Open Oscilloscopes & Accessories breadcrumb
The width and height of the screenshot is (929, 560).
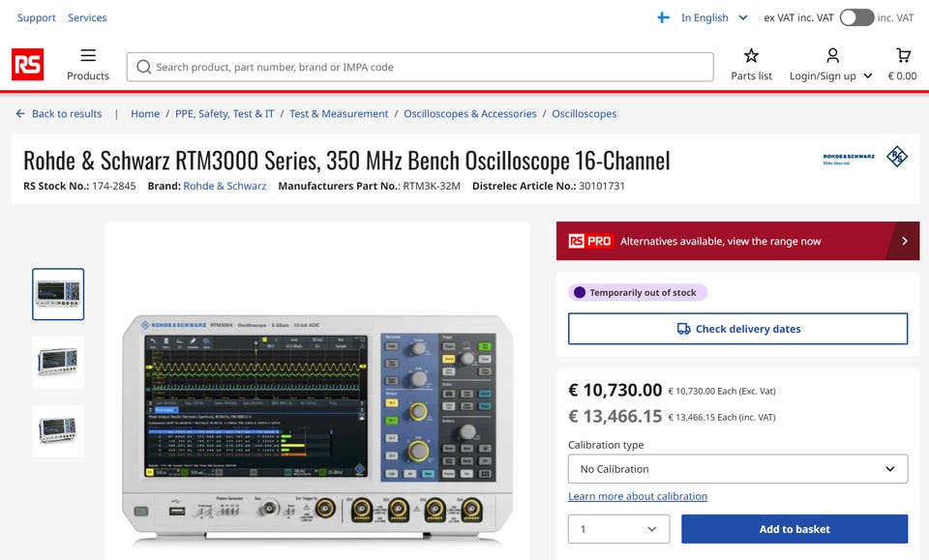click(x=470, y=114)
